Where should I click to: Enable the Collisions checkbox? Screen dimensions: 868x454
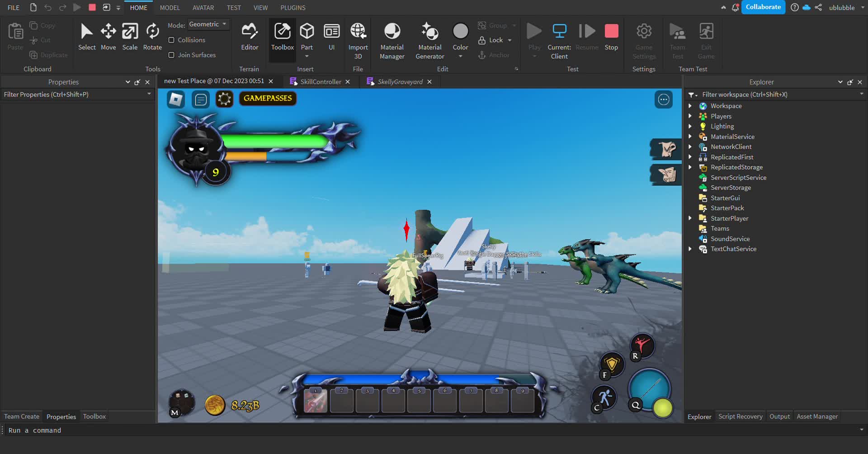(171, 40)
